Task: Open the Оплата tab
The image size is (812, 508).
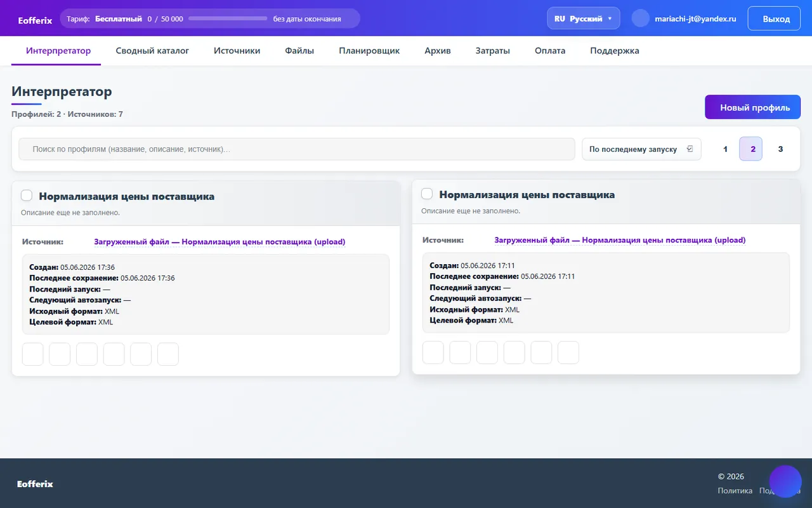Action: (550, 51)
